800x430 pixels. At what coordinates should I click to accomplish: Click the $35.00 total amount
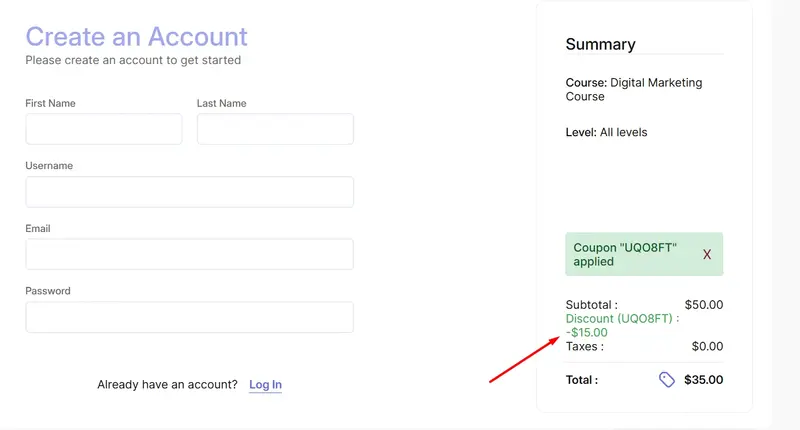tap(703, 380)
